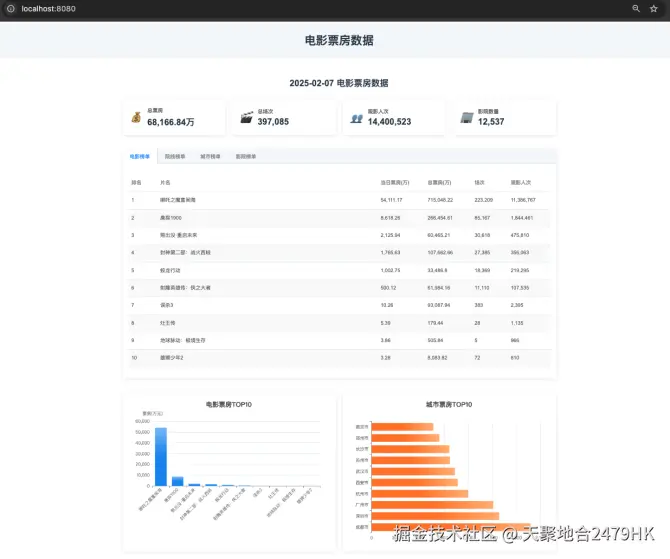Screen dimensions: 670x559
Task: Click the 54,111.17 daily box office cell
Action: tap(391, 200)
